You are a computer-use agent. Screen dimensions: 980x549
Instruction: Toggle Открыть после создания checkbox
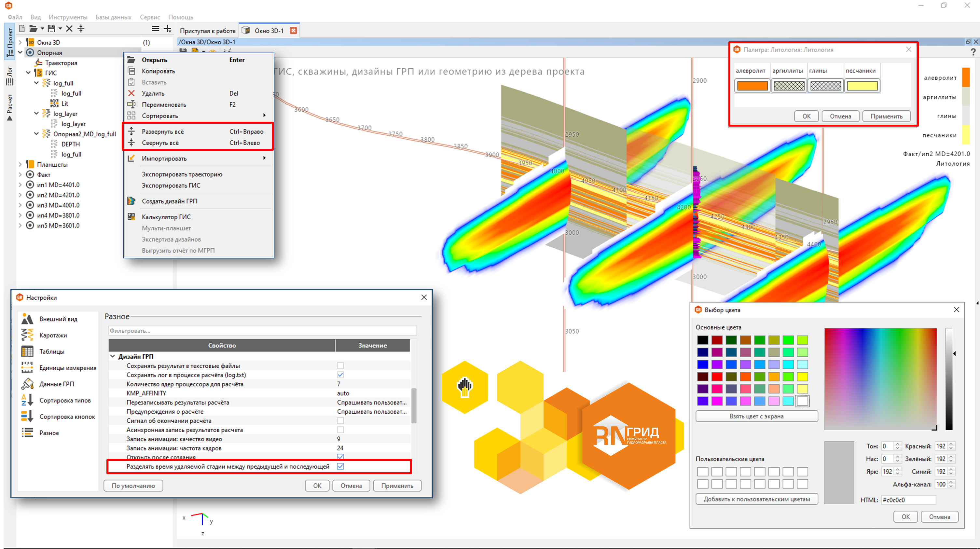(340, 457)
